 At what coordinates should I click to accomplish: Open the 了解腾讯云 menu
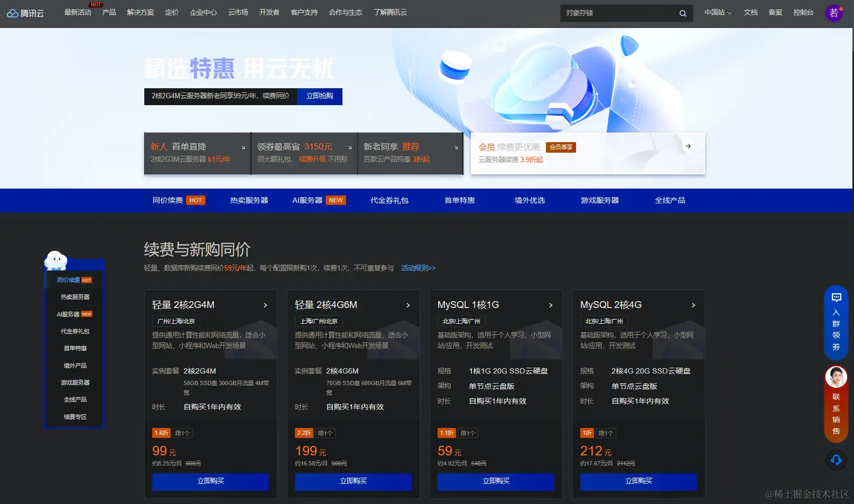click(390, 13)
